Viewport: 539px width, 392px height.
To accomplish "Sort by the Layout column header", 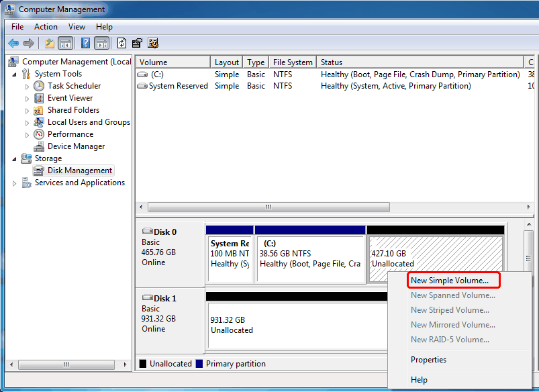I will pos(226,62).
